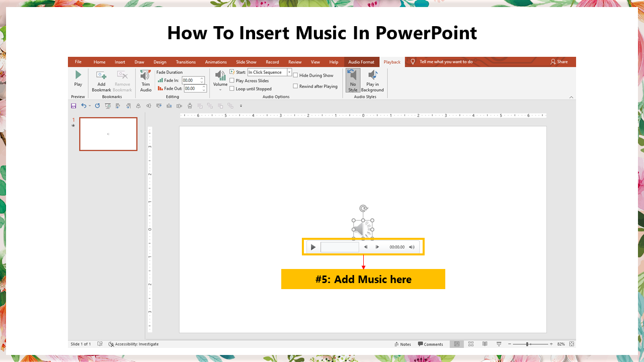644x362 pixels.
Task: Switch to Normal view
Action: (457, 344)
